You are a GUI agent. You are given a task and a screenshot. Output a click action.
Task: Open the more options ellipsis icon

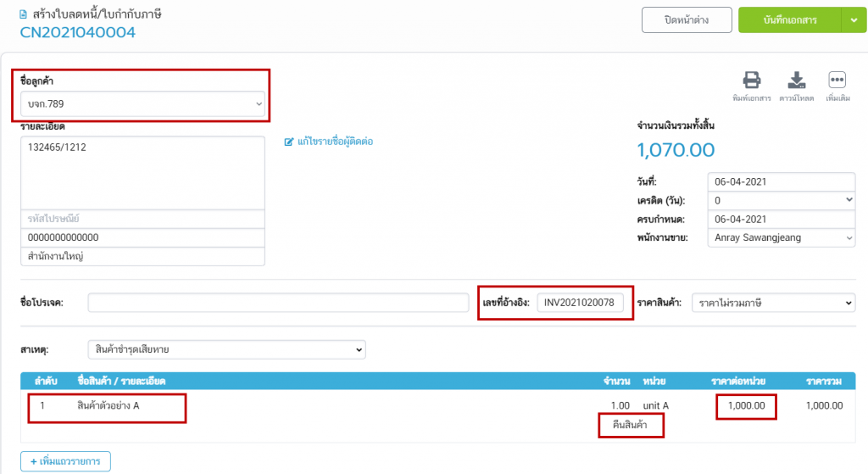837,81
